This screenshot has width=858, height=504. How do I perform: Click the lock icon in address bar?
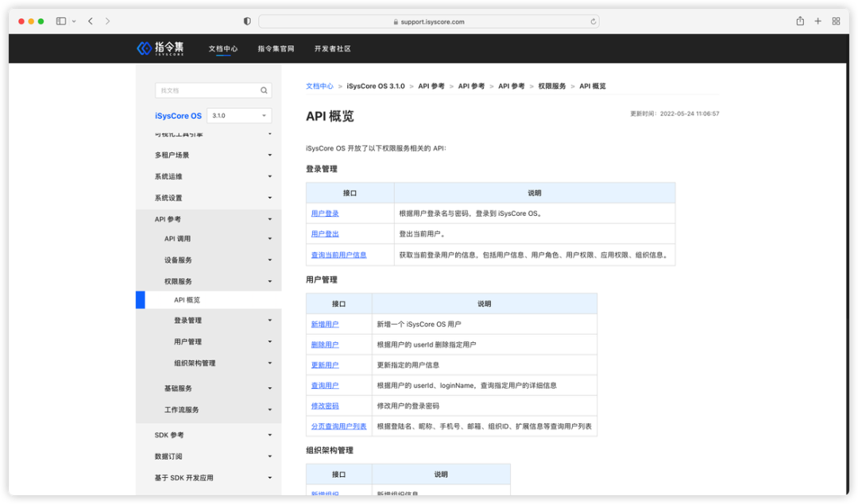[396, 22]
